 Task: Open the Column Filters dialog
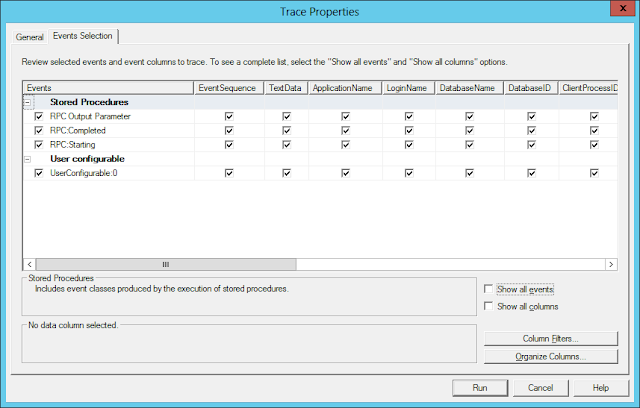(551, 339)
